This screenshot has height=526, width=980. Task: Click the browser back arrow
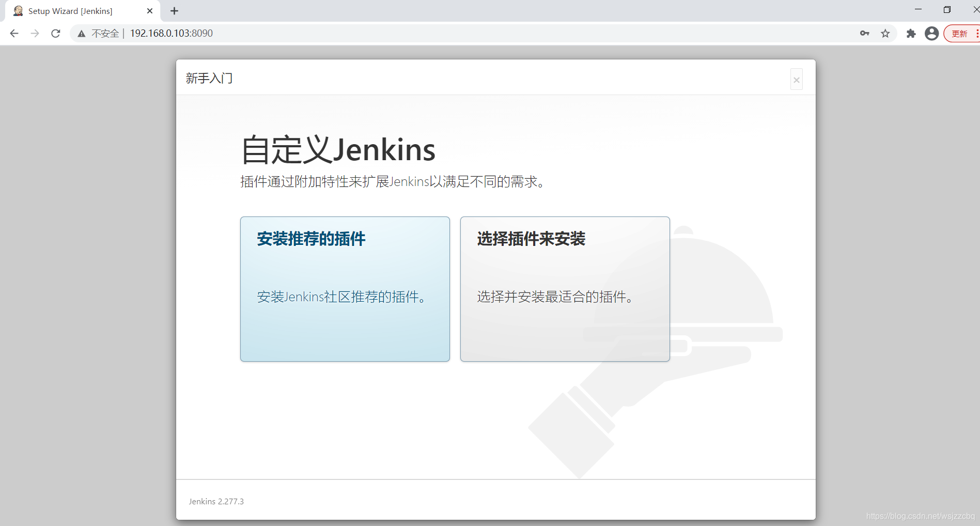(x=14, y=34)
